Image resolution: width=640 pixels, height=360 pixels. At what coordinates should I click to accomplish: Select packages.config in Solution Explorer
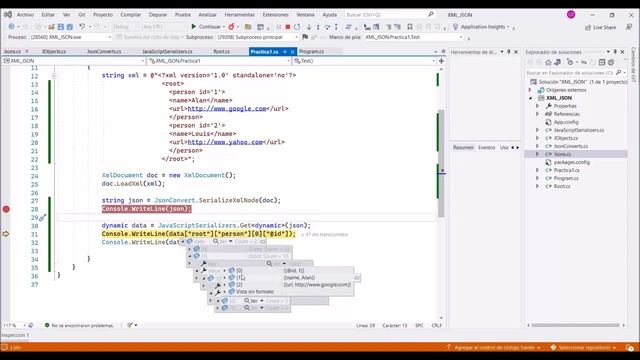pos(571,162)
